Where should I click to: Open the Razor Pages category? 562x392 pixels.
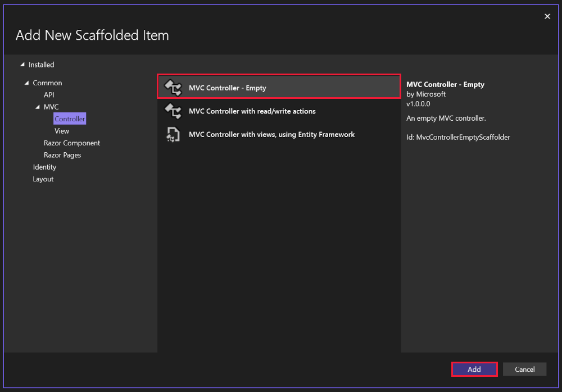tap(62, 154)
